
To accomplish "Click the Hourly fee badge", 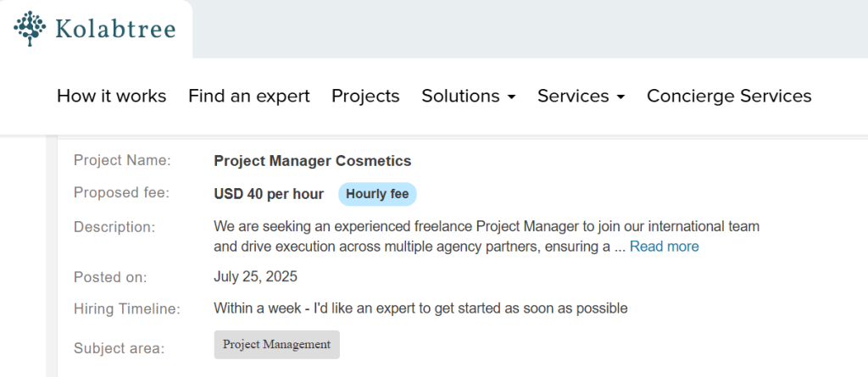I will click(x=377, y=194).
